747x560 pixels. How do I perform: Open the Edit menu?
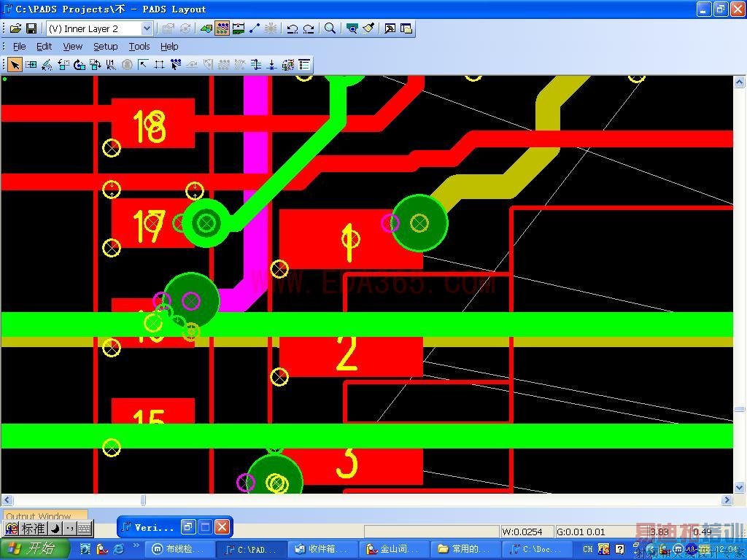pos(44,46)
